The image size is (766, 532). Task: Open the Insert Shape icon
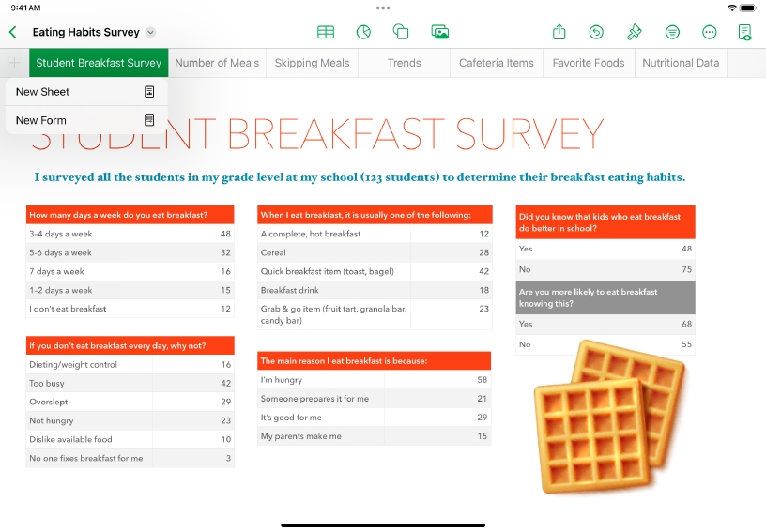pyautogui.click(x=401, y=32)
